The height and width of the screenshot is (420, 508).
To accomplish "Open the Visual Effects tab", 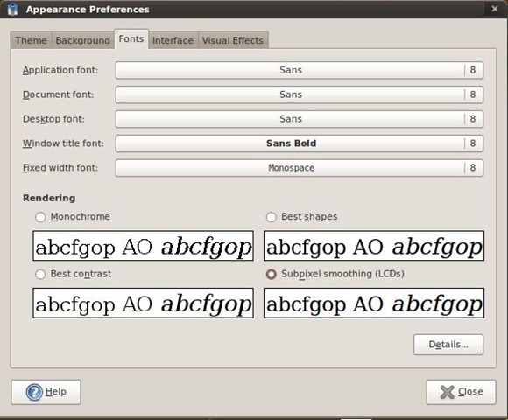I will pyautogui.click(x=233, y=40).
